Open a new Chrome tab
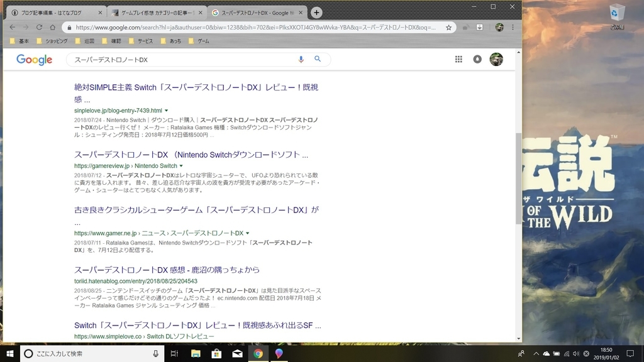Image resolution: width=644 pixels, height=362 pixels. pos(316,13)
